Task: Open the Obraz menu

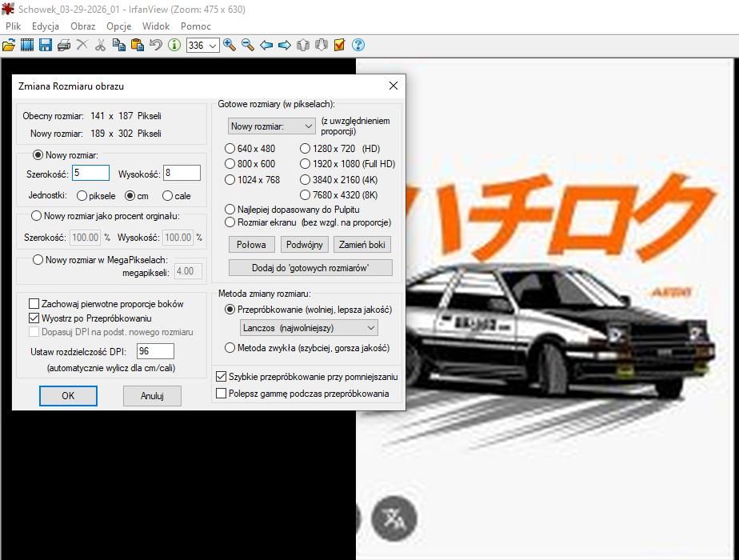Action: tap(83, 26)
